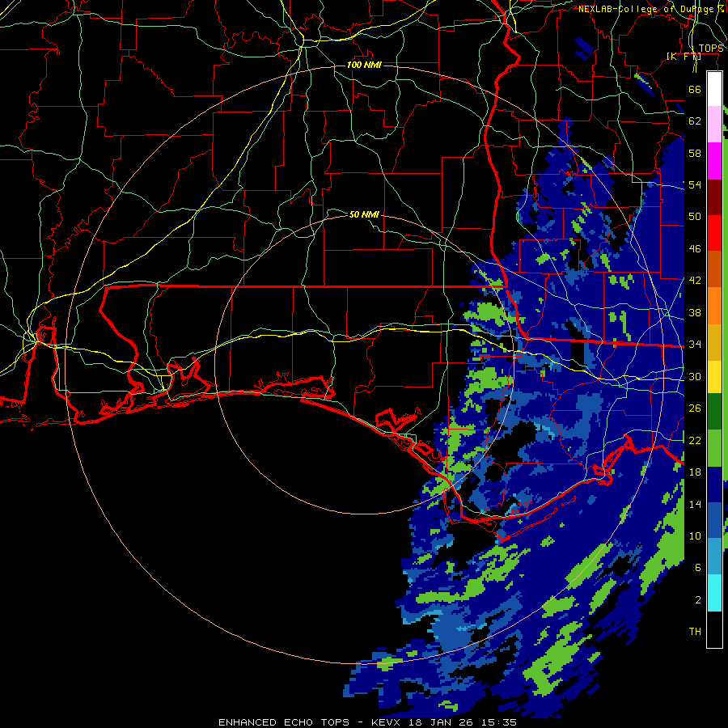Screen dimensions: 728x728
Task: Click the K FT units label
Action: pyautogui.click(x=684, y=56)
